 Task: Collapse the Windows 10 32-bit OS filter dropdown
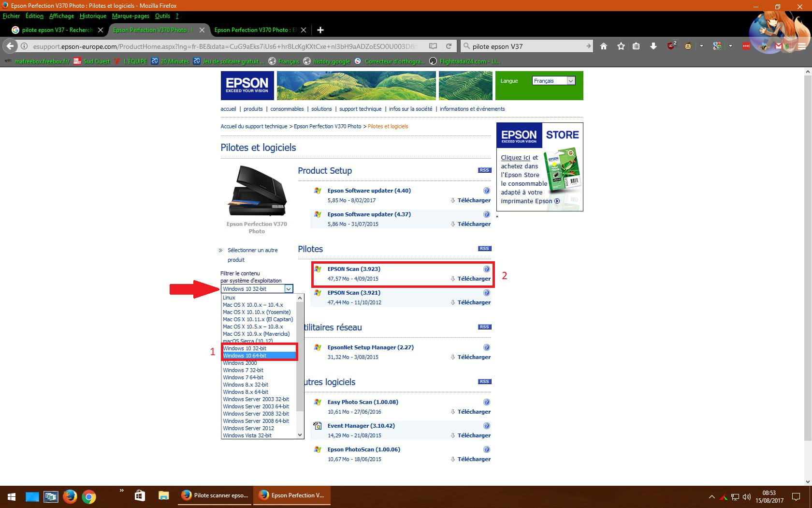257,289
